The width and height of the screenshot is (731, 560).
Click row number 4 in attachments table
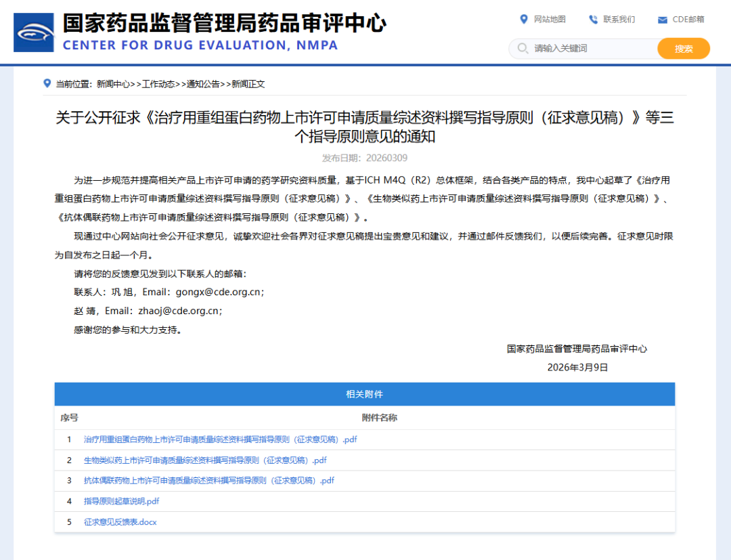[x=69, y=501]
